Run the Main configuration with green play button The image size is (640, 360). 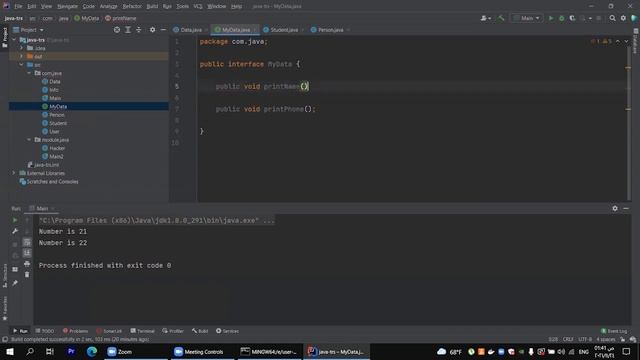coord(551,18)
